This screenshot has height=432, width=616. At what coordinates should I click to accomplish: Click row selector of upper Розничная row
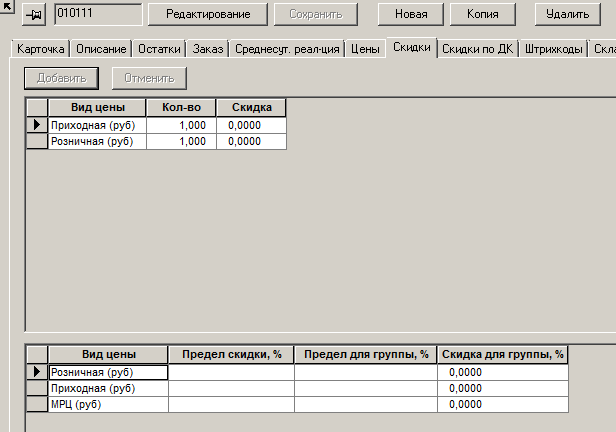coord(37,141)
